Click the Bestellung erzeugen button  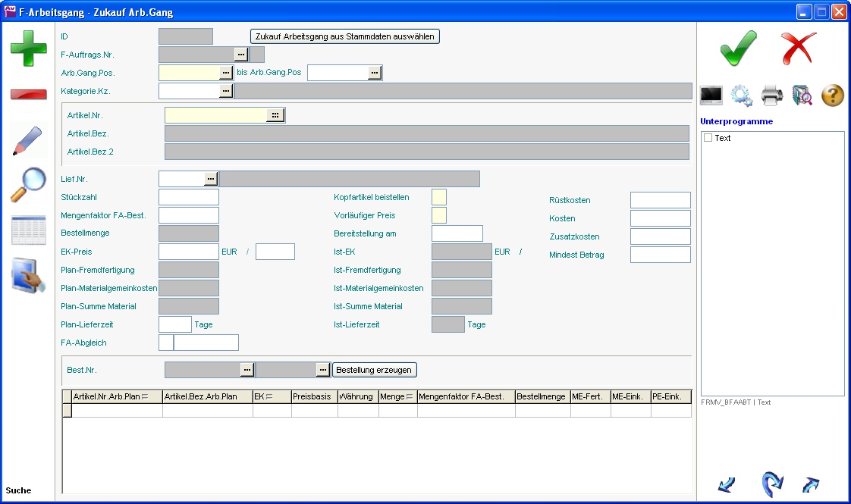375,370
